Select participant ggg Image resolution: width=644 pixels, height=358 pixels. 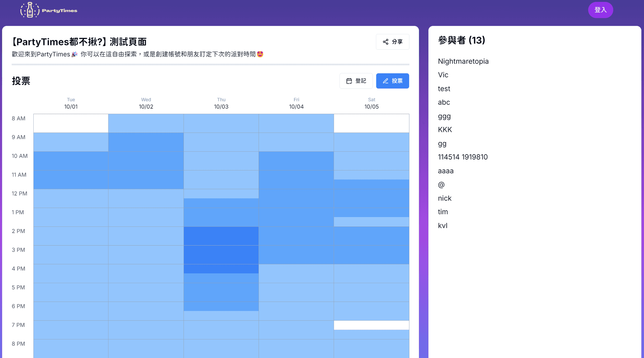444,116
